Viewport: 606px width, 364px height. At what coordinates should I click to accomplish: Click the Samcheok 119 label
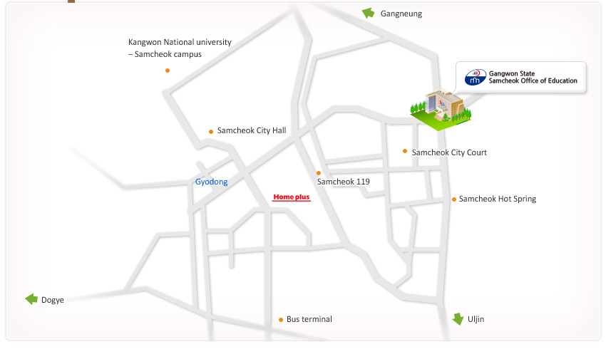[343, 182]
